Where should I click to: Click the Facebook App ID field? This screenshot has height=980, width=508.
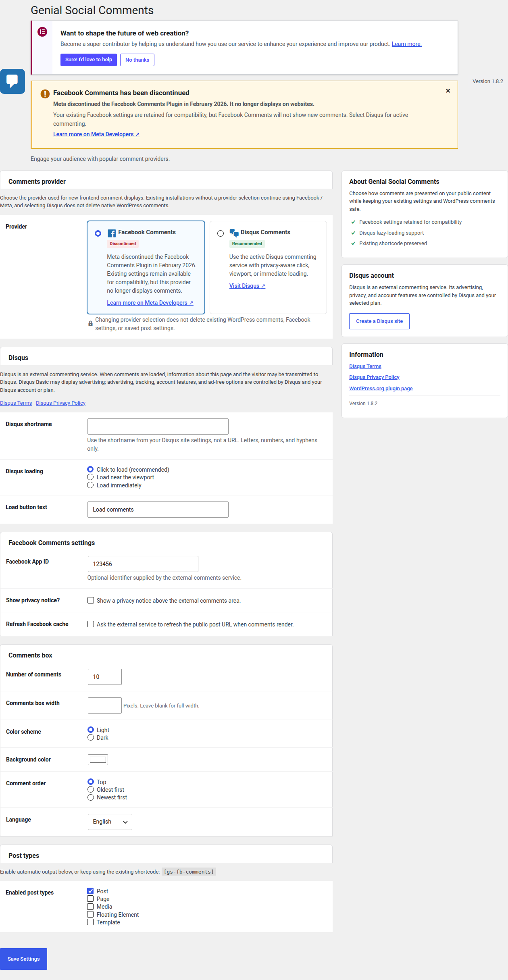(x=143, y=564)
